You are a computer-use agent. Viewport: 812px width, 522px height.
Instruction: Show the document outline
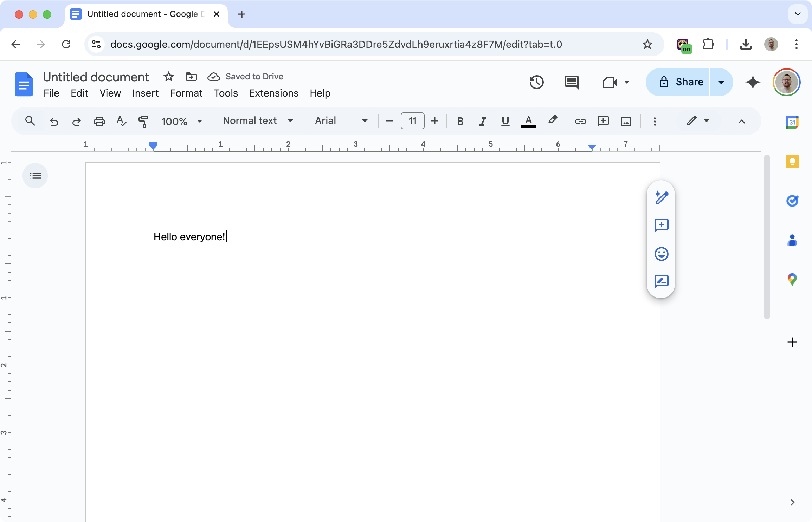[x=35, y=176]
